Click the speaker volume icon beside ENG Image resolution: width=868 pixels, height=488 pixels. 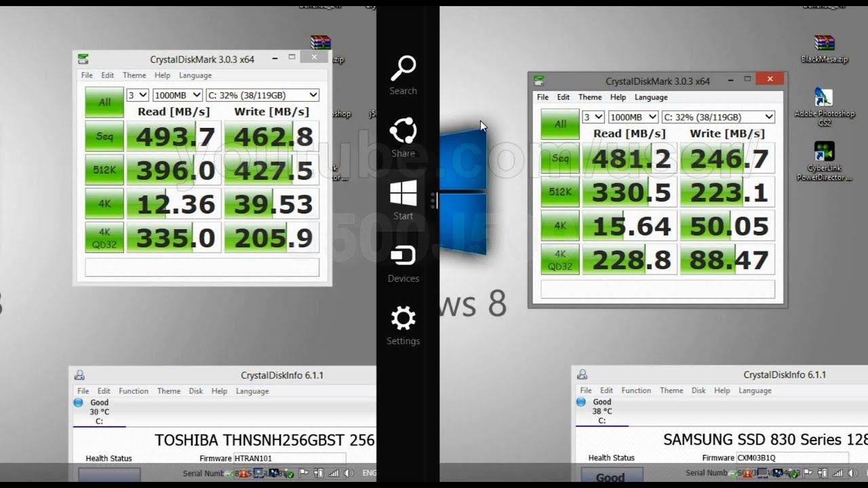point(349,473)
